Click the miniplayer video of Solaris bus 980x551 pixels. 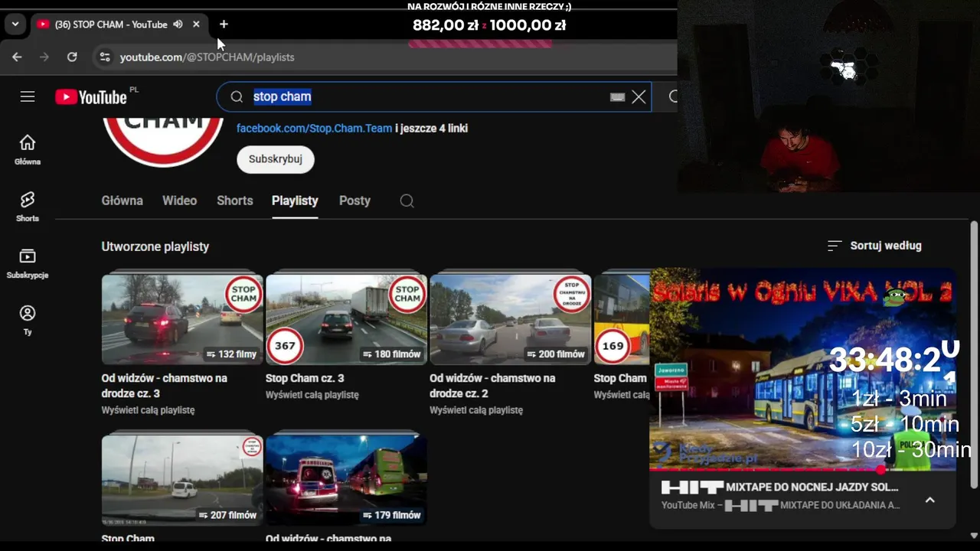(802, 369)
